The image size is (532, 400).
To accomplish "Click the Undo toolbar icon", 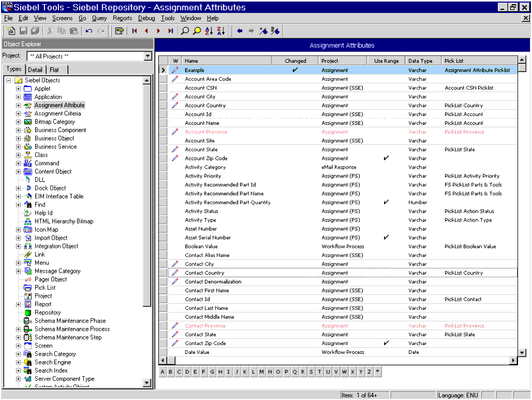I will pos(89,31).
